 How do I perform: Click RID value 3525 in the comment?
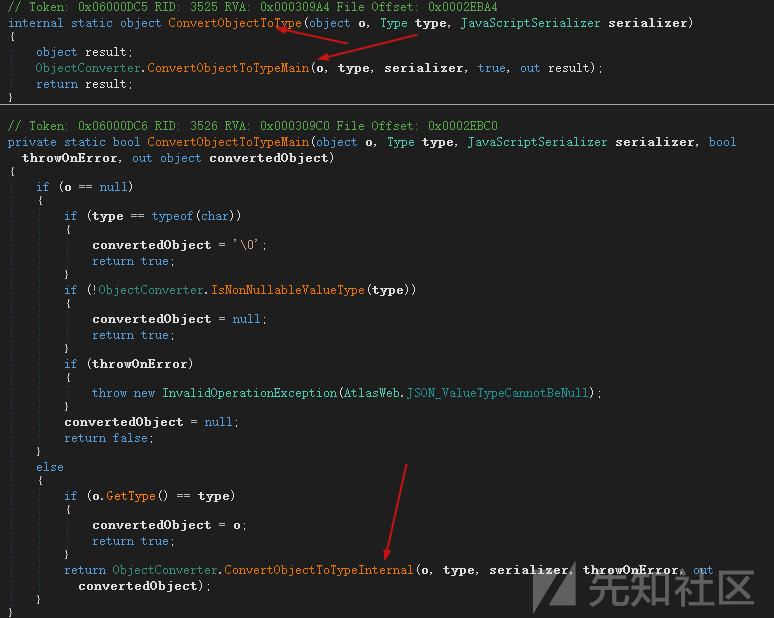point(203,7)
